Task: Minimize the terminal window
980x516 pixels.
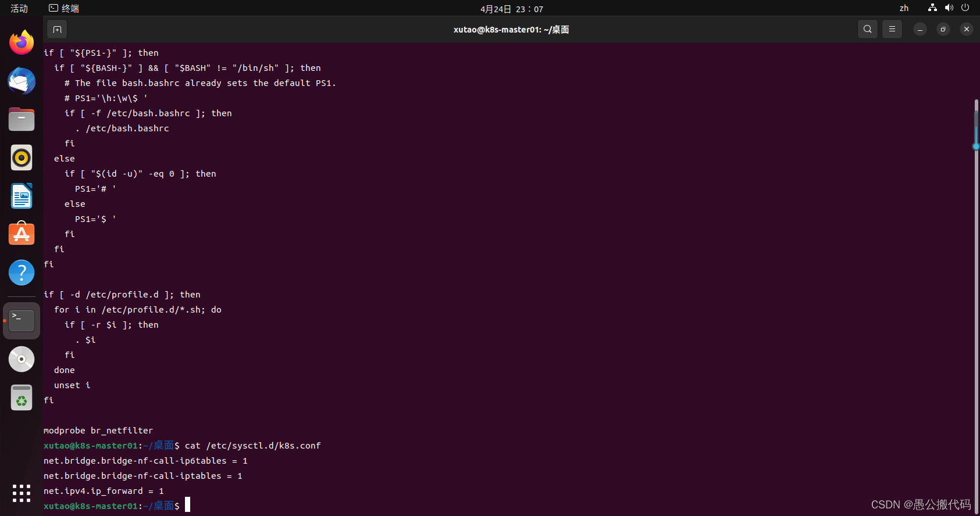Action: tap(920, 29)
